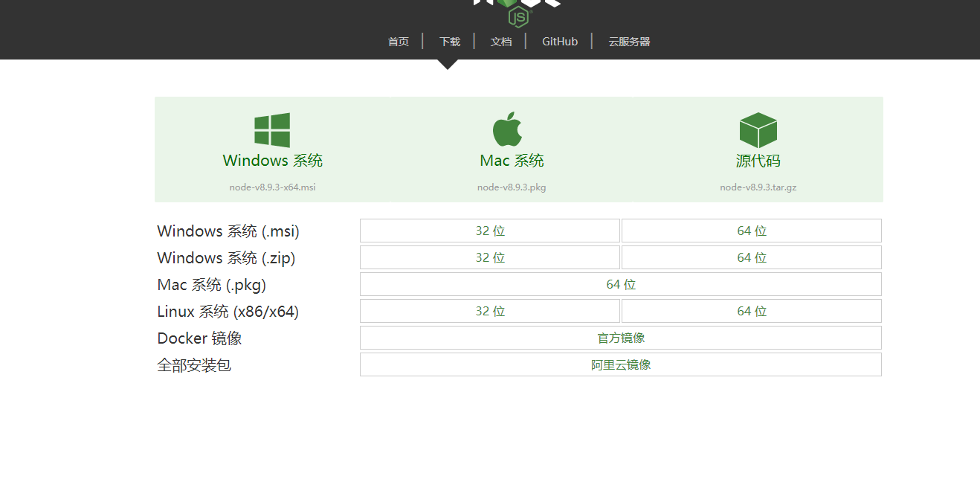Viewport: 980px width, 479px height.
Task: Select 32 位 for Windows .msi
Action: [490, 231]
